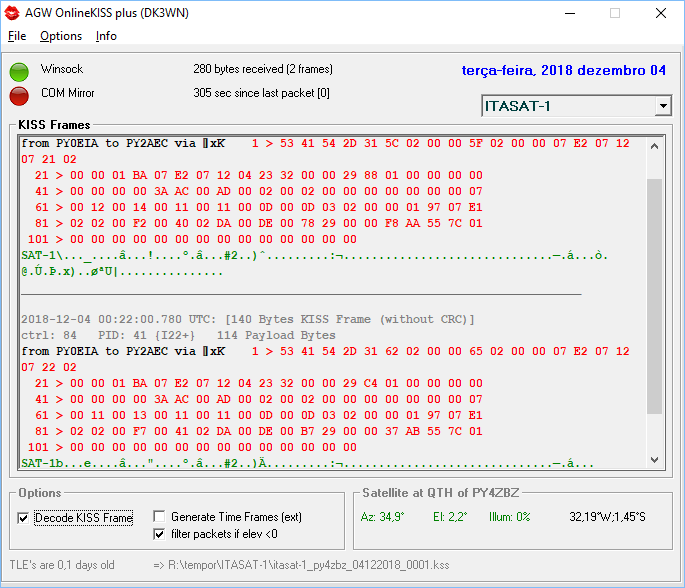The width and height of the screenshot is (685, 588).
Task: Open the Options menu
Action: tap(61, 36)
